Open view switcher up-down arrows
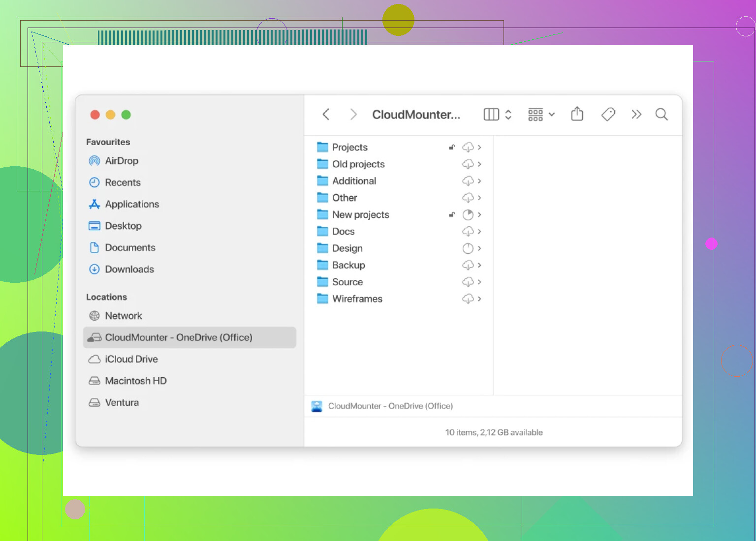Image resolution: width=756 pixels, height=541 pixels. tap(508, 115)
